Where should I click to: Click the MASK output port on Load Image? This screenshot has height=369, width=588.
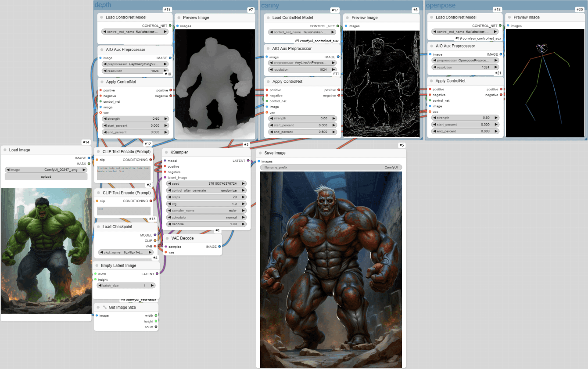[89, 164]
